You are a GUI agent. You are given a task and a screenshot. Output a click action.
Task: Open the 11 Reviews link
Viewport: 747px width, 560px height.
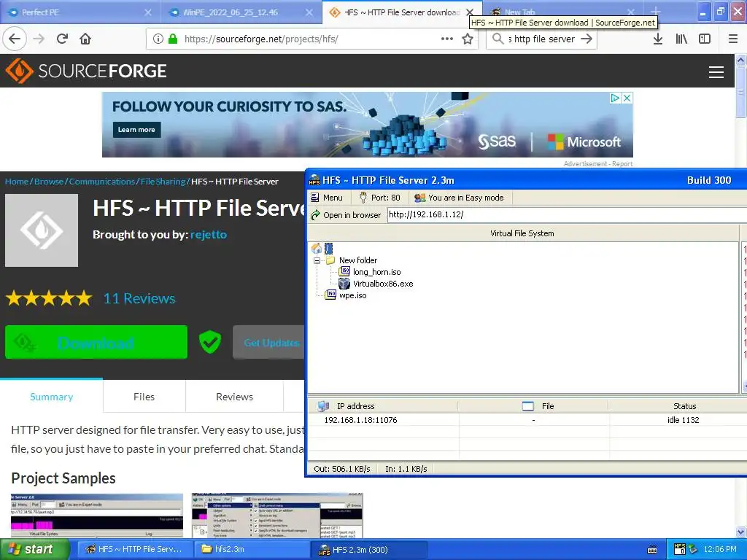[x=139, y=298]
